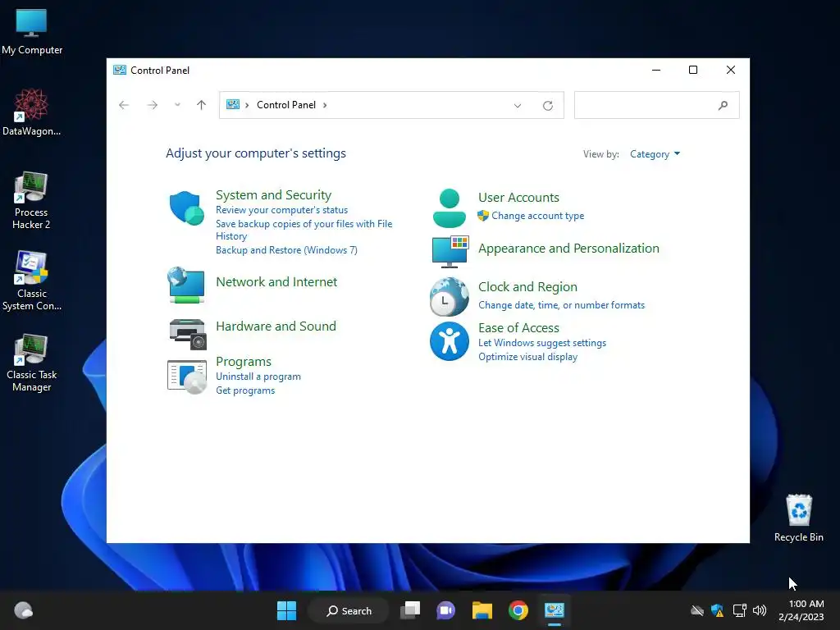Viewport: 840px width, 630px height.
Task: Open the System and Security shield icon
Action: tap(186, 208)
